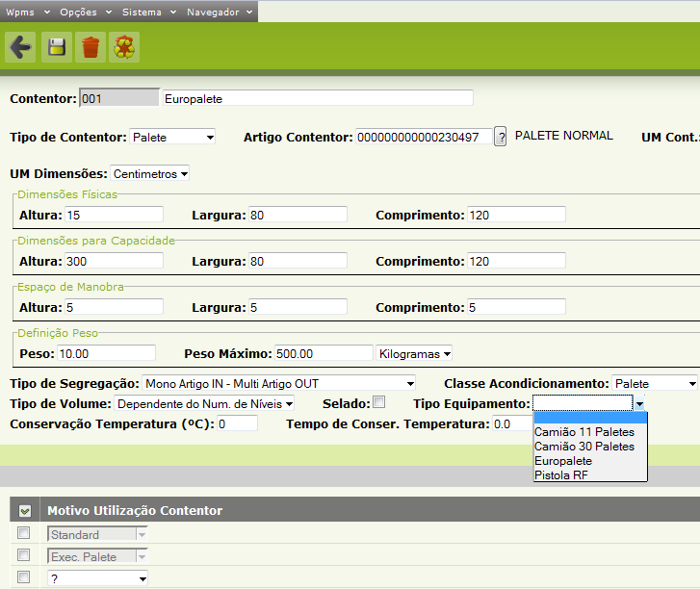Open the Standard motivo dropdown
This screenshot has height=589, width=700.
[97, 534]
